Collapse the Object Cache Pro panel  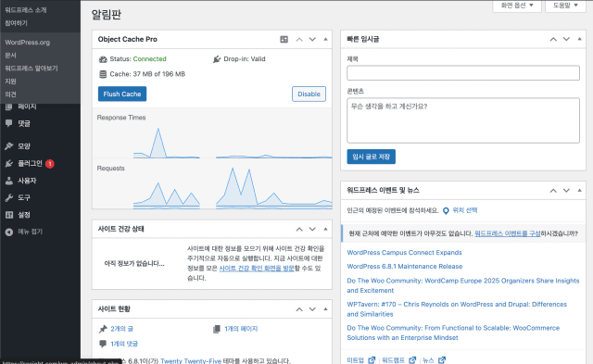(x=325, y=39)
